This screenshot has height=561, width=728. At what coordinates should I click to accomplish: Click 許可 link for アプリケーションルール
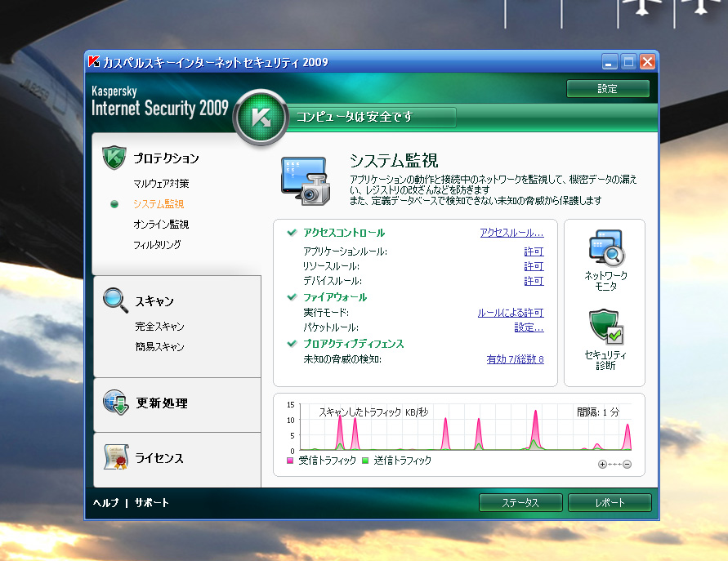[534, 252]
